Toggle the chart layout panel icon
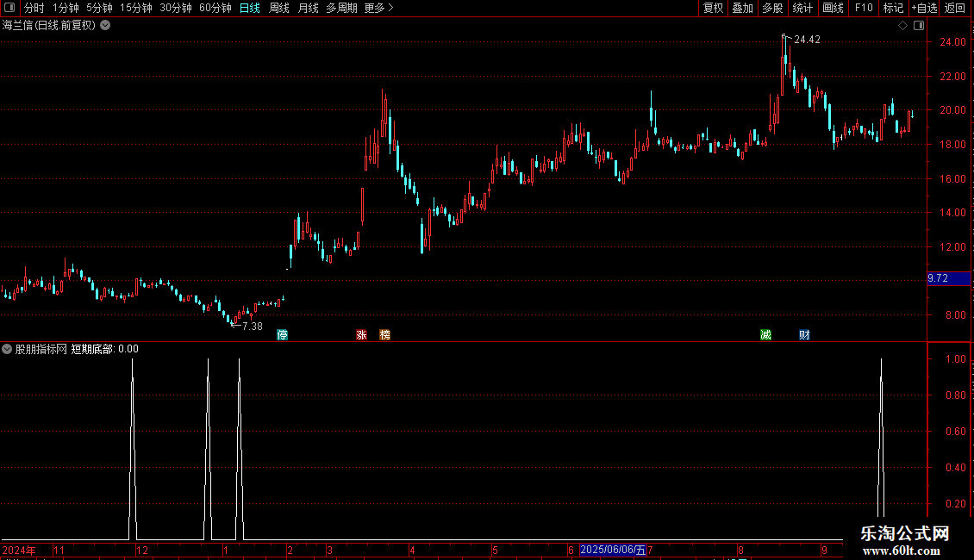 [x=919, y=26]
